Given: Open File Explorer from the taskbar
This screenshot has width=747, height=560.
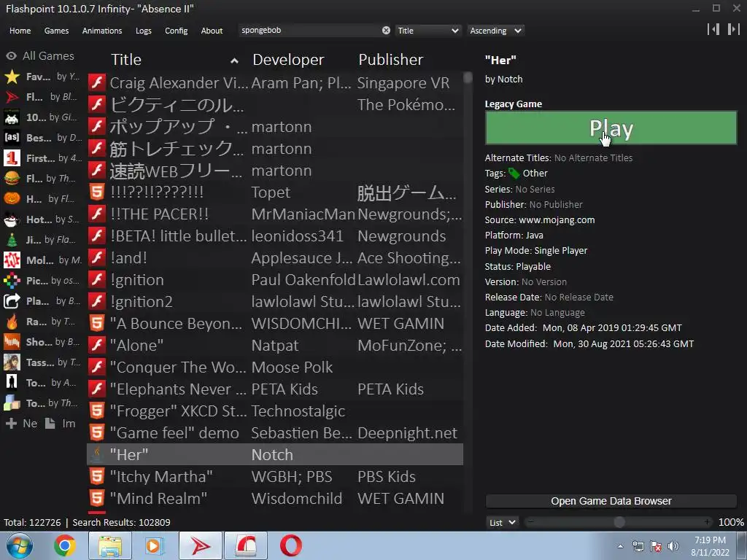Looking at the screenshot, I should tap(110, 545).
